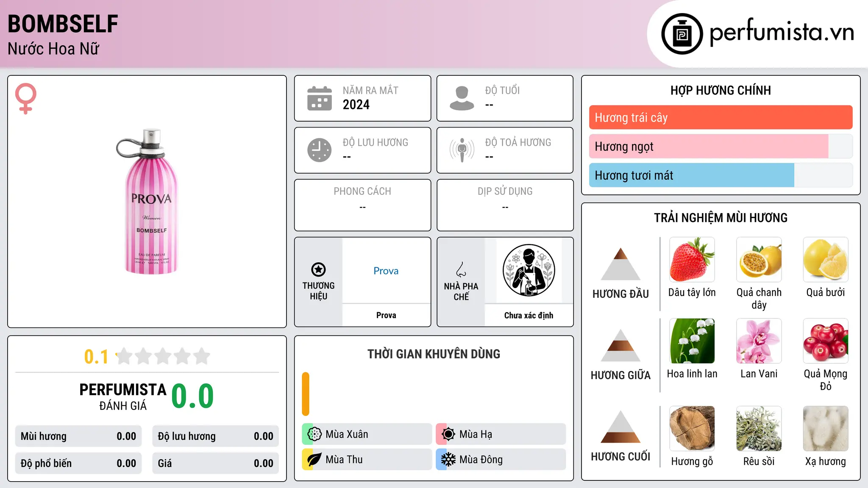Click the 0.1 user rating value
The width and height of the screenshot is (868, 488).
click(96, 357)
